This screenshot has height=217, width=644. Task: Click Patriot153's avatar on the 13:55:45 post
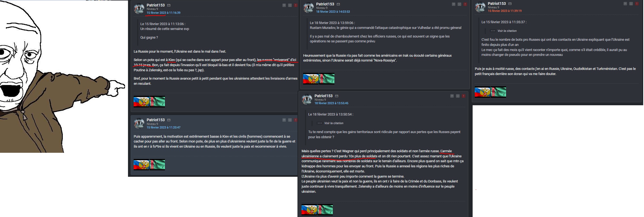[307, 99]
